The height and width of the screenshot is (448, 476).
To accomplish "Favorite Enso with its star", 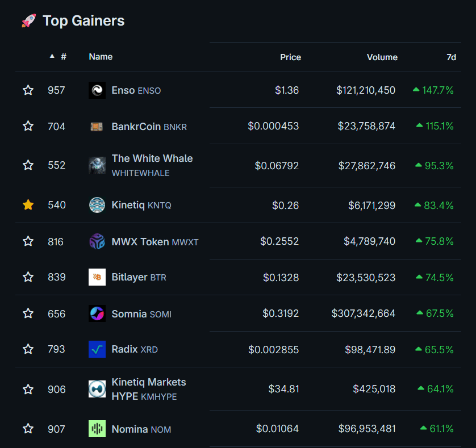I will click(x=28, y=90).
